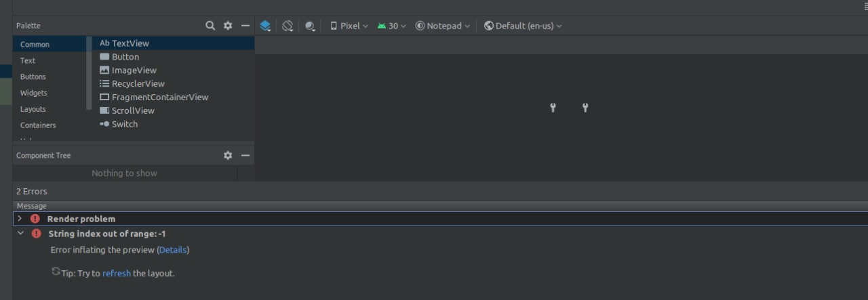Open Component Tree settings gear
This screenshot has width=868, height=300.
click(x=228, y=155)
